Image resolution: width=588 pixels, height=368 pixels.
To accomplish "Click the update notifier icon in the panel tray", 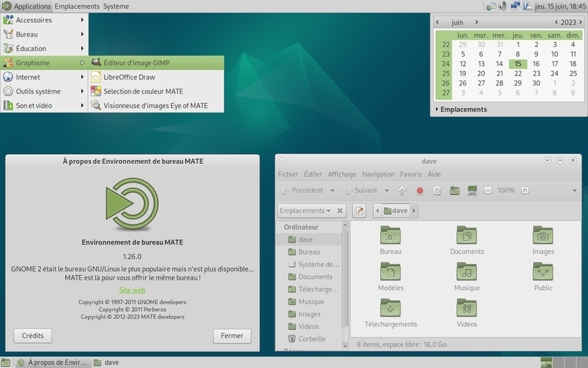I will (x=491, y=7).
